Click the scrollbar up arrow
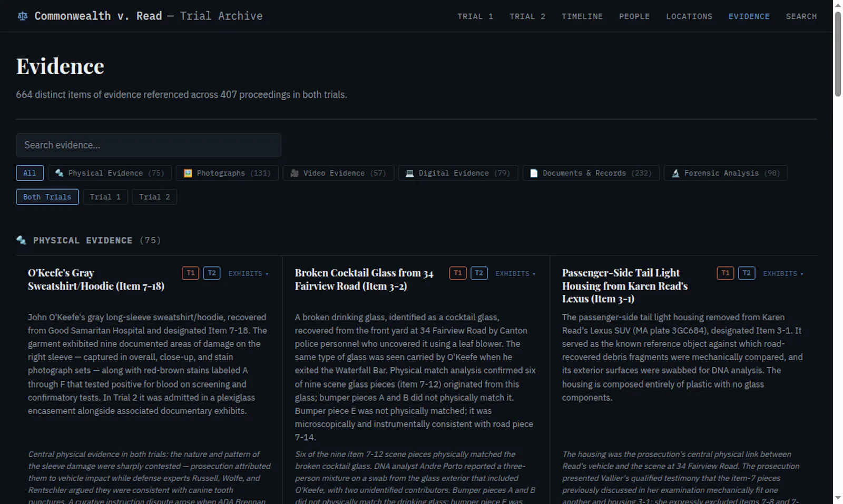The image size is (843, 504). click(838, 5)
